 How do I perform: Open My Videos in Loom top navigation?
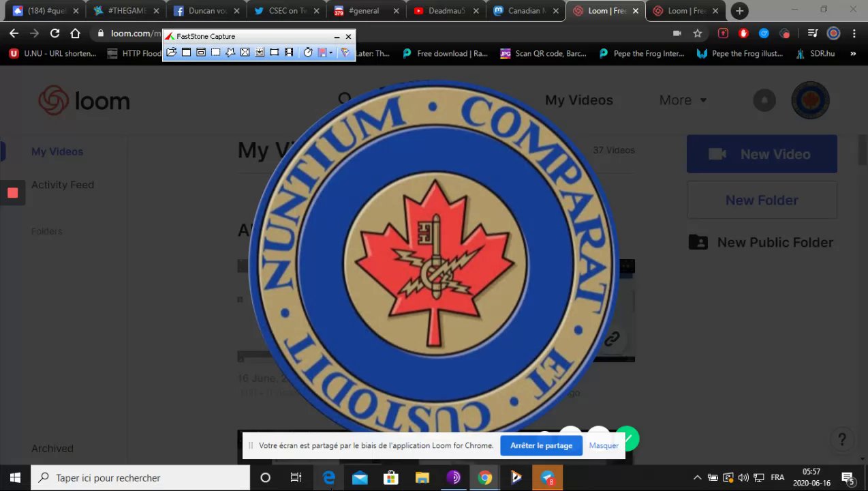(x=579, y=100)
